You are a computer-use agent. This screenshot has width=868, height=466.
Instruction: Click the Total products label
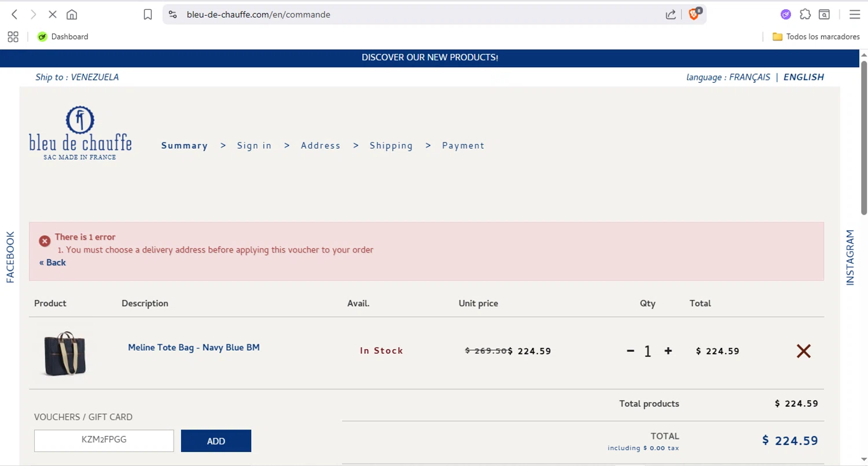click(x=649, y=403)
